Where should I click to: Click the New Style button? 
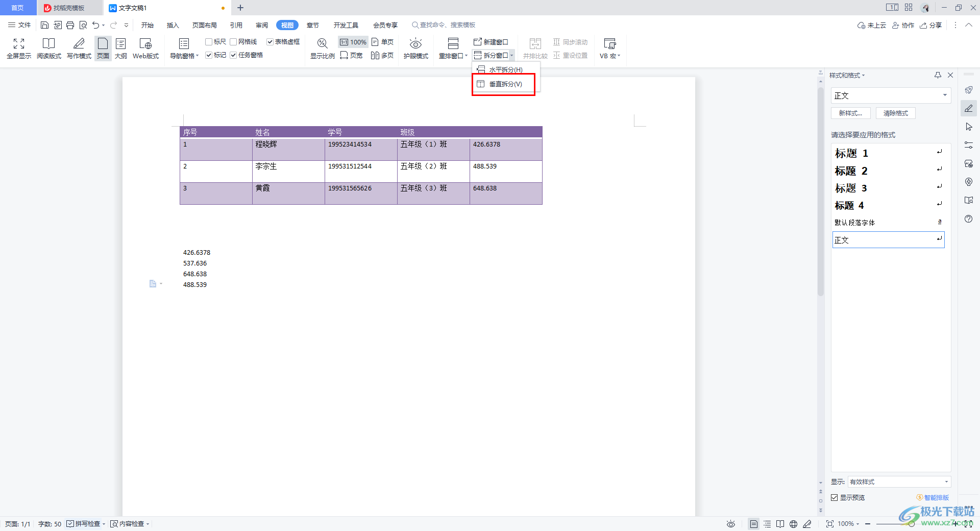pyautogui.click(x=850, y=113)
